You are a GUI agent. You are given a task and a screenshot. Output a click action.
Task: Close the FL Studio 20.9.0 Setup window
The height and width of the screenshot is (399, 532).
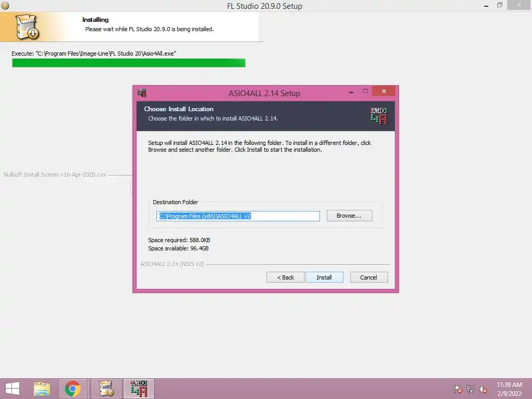point(519,5)
